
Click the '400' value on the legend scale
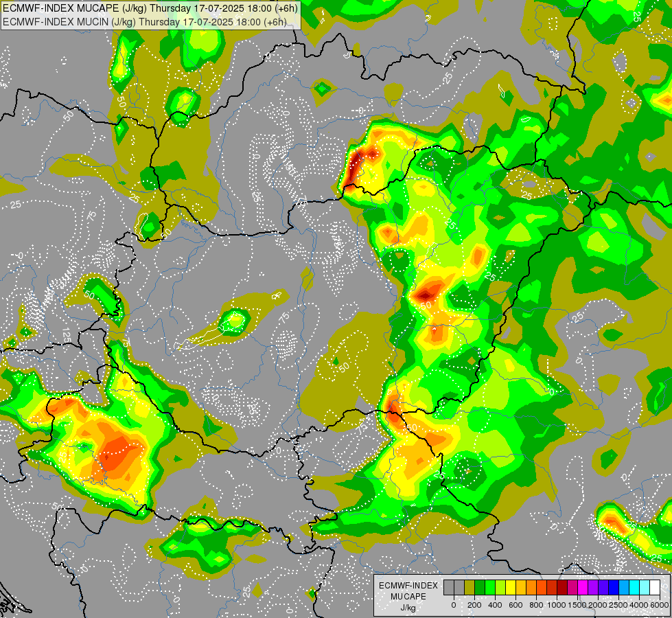(495, 605)
